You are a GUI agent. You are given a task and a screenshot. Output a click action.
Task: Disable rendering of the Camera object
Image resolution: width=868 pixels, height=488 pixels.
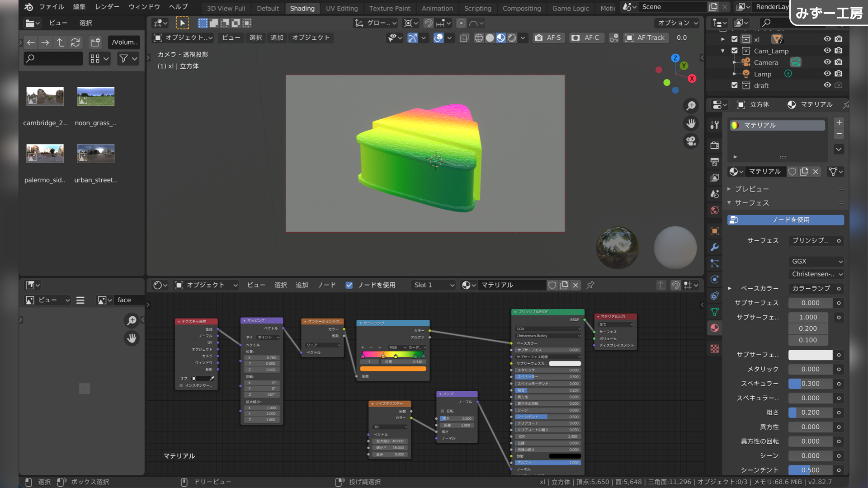click(x=839, y=62)
